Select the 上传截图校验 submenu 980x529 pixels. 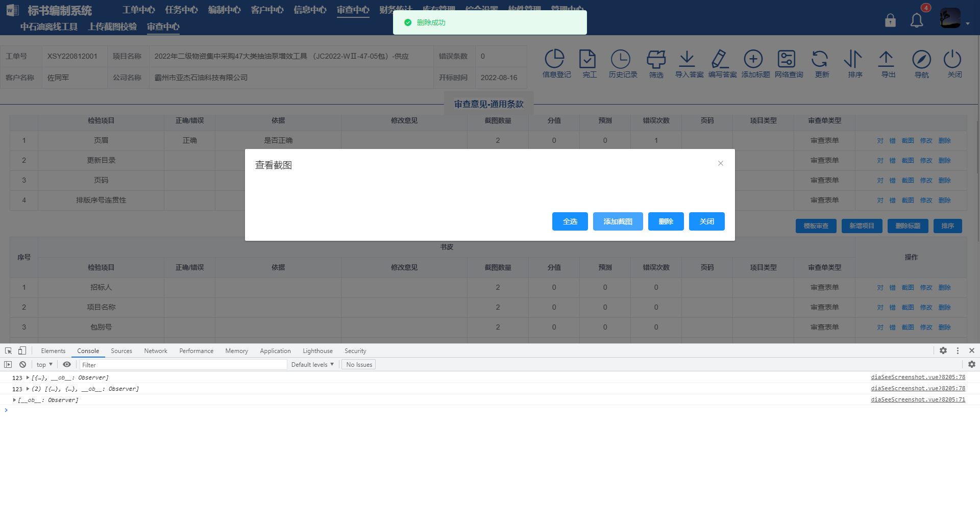(112, 27)
